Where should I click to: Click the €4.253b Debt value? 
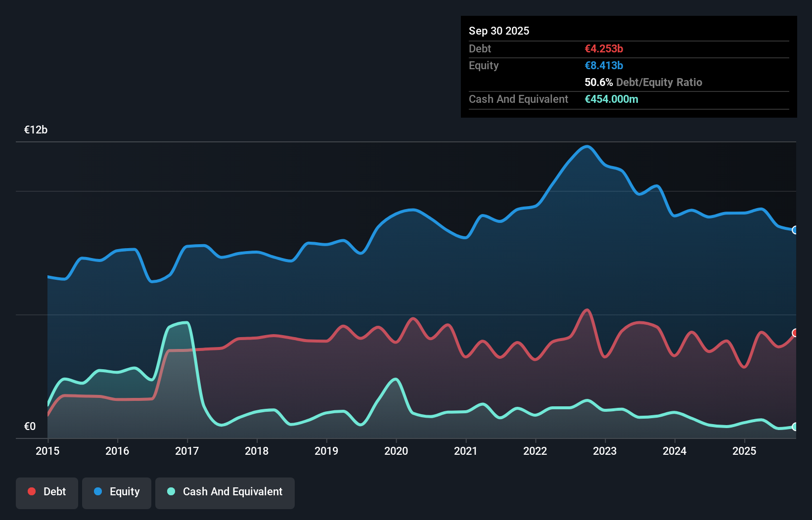tap(603, 48)
